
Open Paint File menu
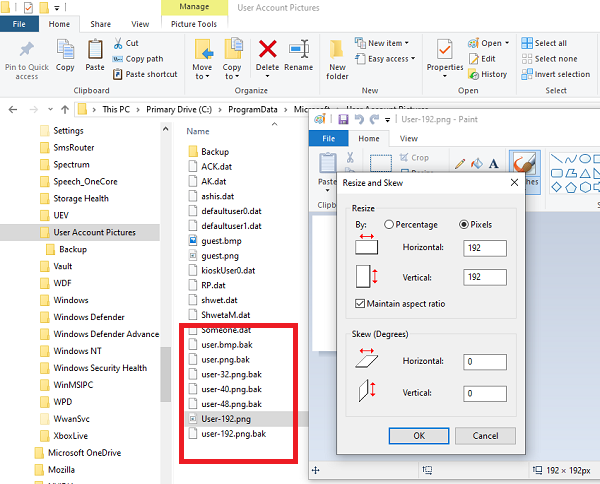[x=328, y=139]
